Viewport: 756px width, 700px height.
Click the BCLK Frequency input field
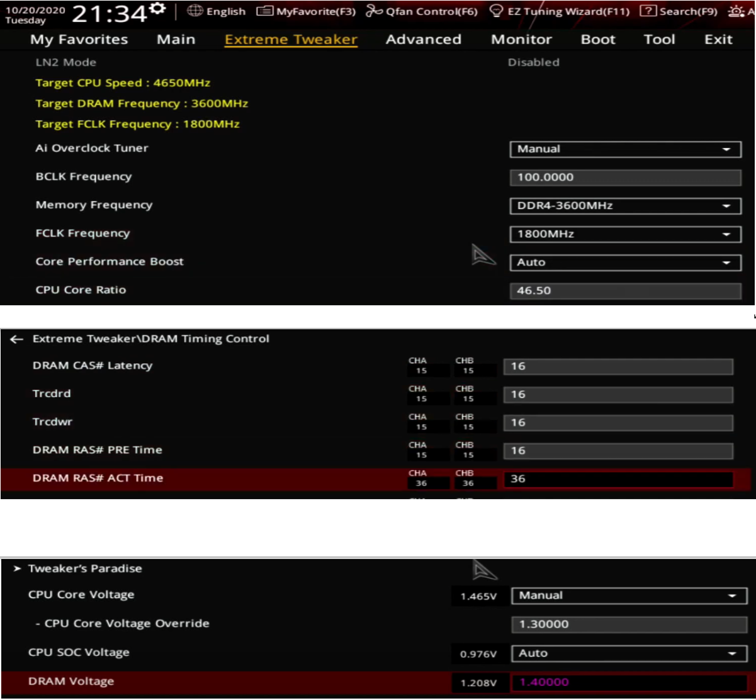click(625, 178)
